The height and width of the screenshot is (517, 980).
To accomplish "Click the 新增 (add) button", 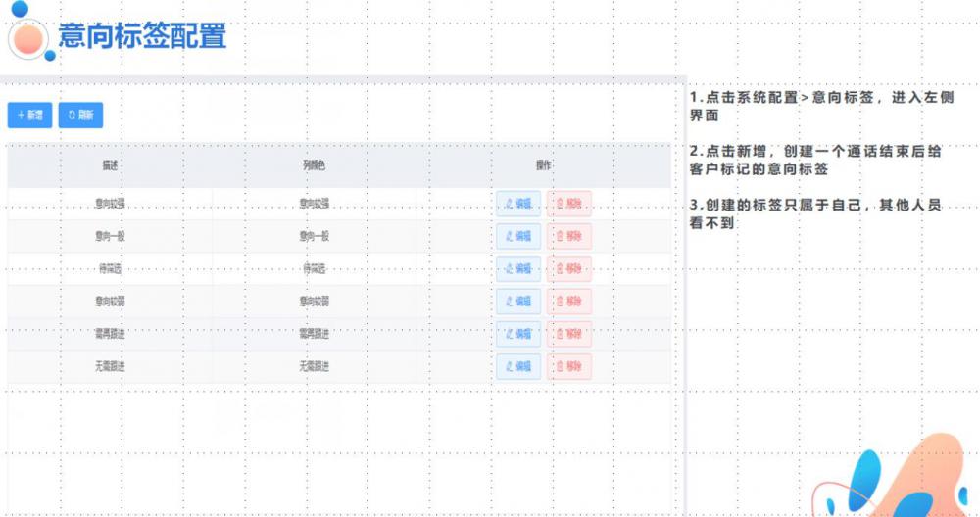I will coord(29,116).
